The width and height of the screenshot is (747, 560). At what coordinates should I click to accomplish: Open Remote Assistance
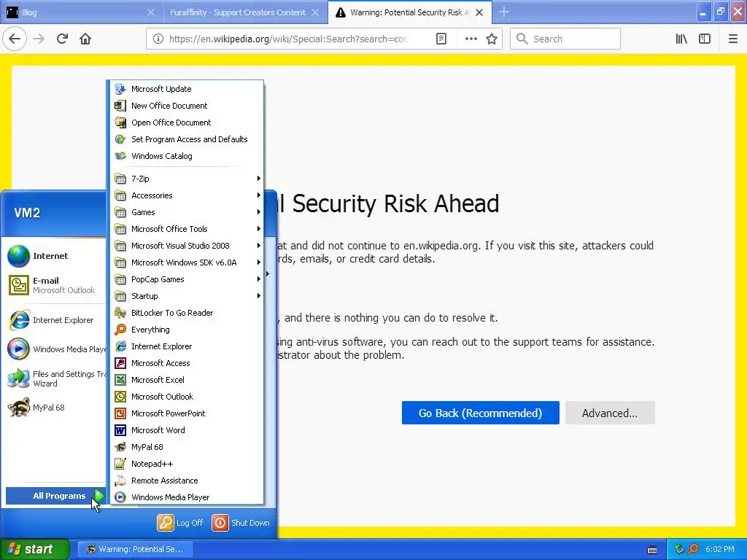click(187, 481)
